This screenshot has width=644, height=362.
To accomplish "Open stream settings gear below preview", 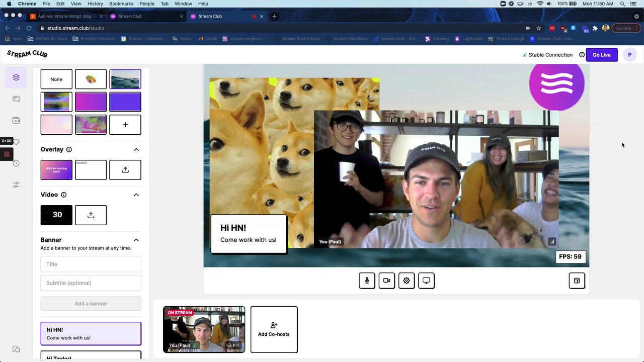I will point(407,281).
